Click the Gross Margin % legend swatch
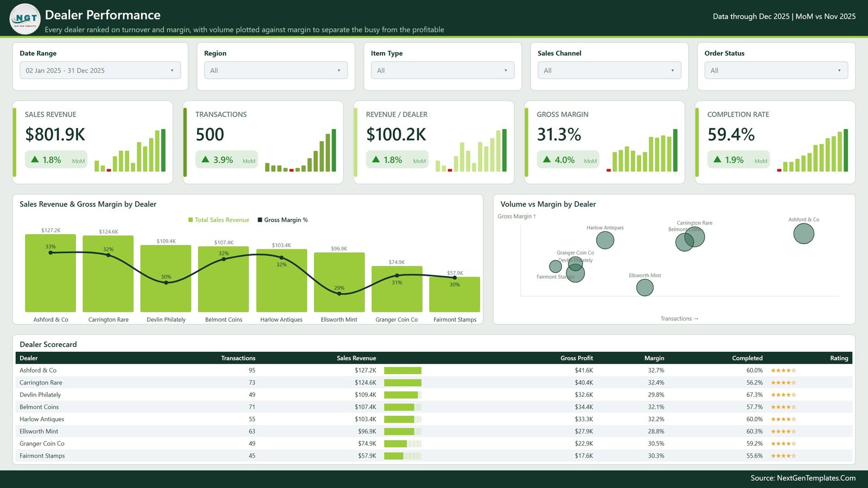 coord(260,220)
